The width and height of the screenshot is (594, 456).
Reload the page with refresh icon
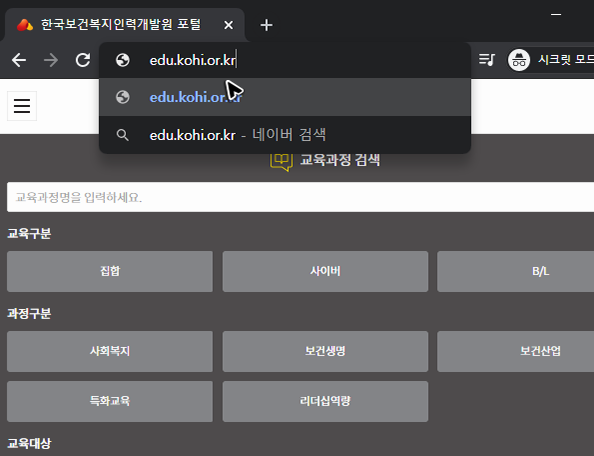[83, 60]
